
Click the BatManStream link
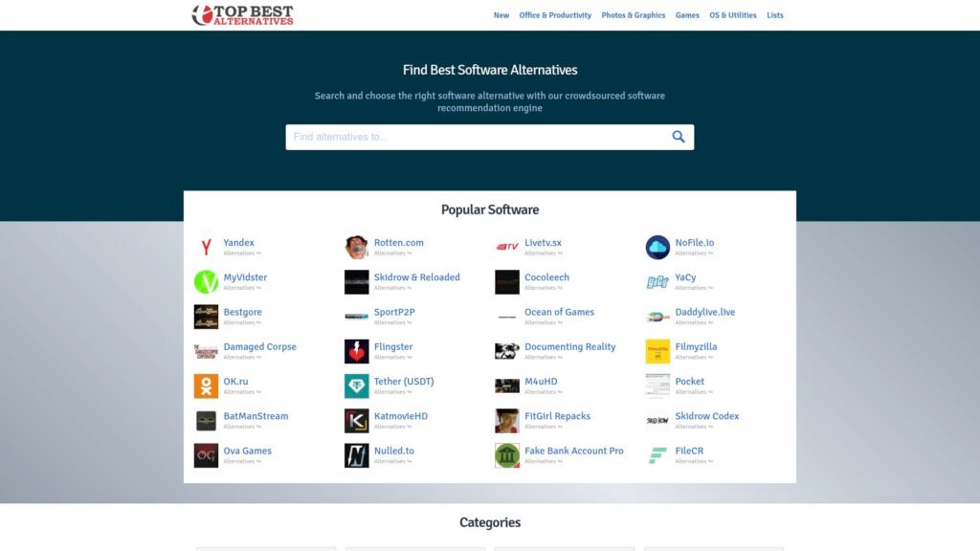click(x=256, y=416)
